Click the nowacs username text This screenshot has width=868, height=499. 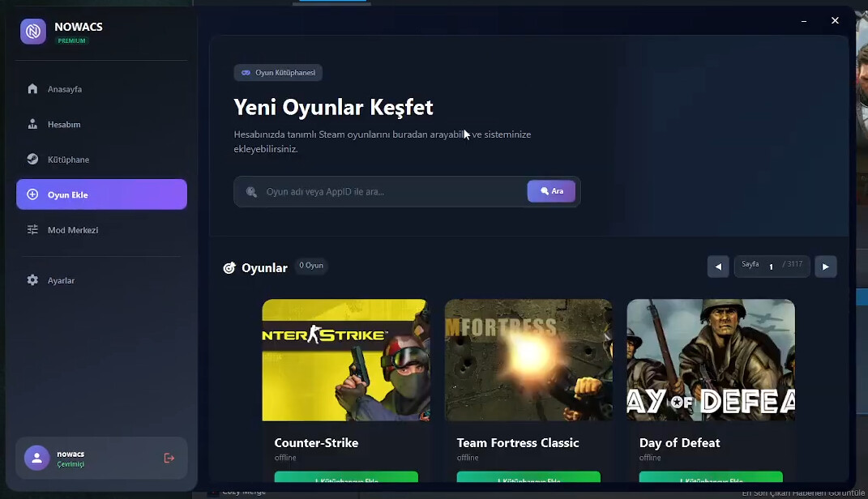point(71,454)
